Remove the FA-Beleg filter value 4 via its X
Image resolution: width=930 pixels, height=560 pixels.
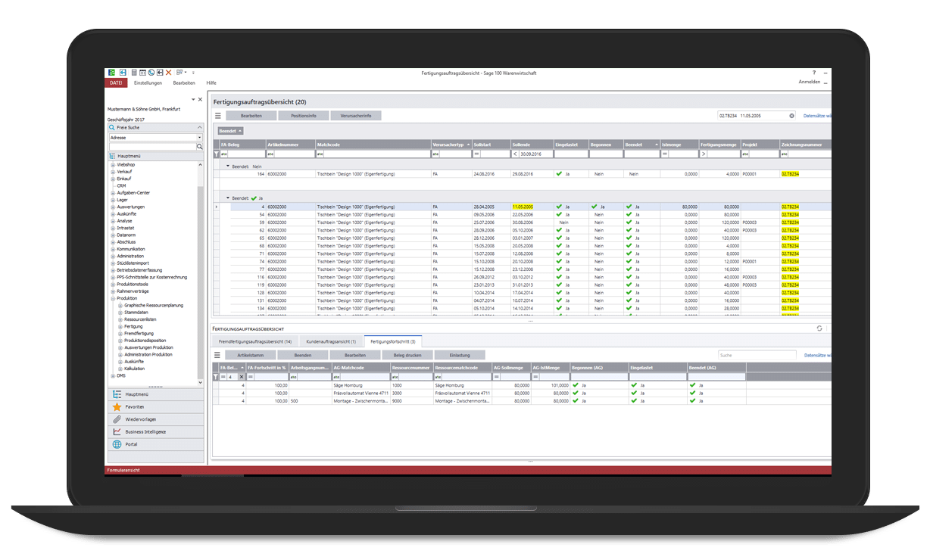241,377
